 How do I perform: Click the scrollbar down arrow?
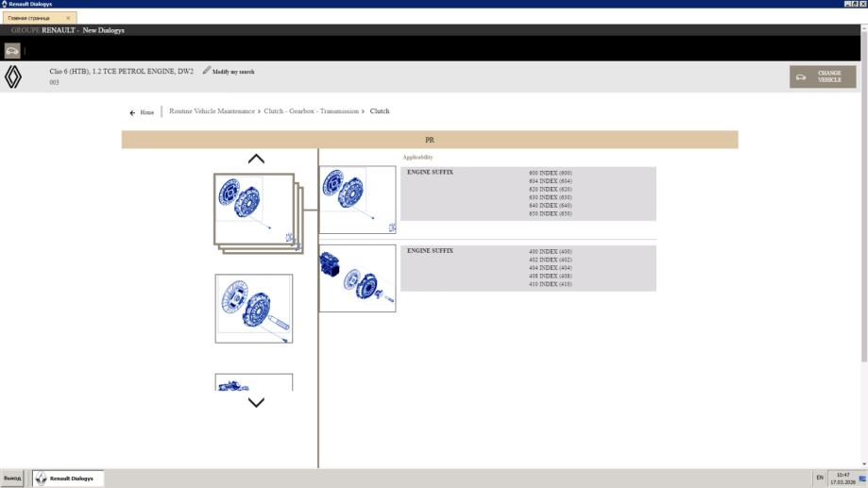(864, 464)
